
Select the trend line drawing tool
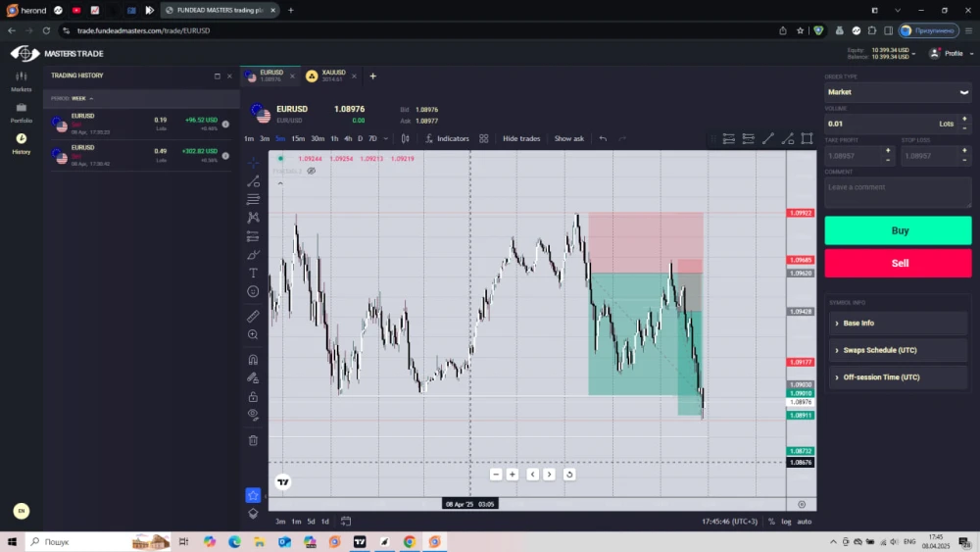253,181
